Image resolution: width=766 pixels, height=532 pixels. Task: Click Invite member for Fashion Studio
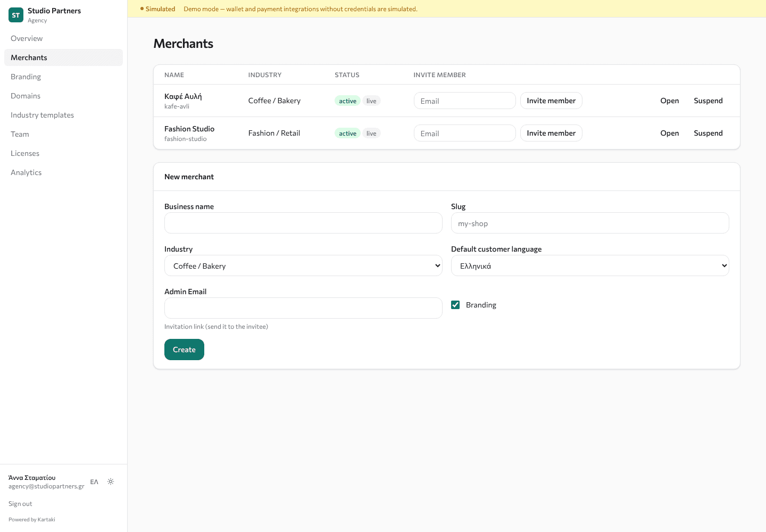click(551, 133)
